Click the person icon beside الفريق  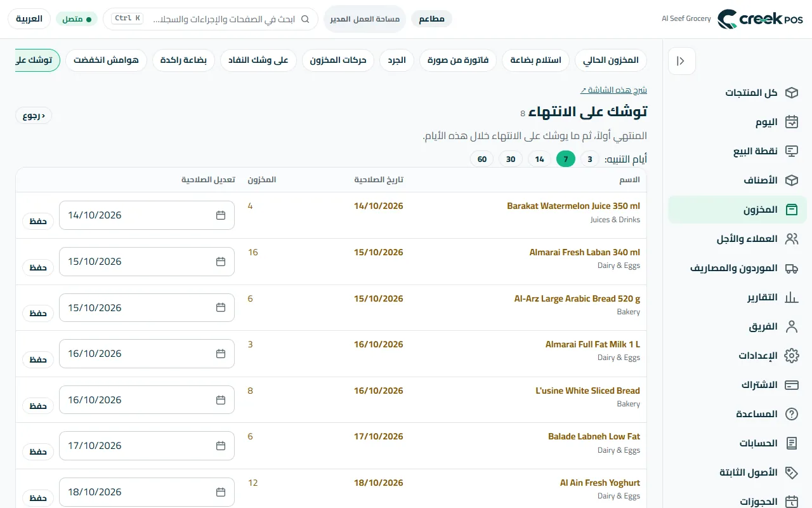click(791, 326)
